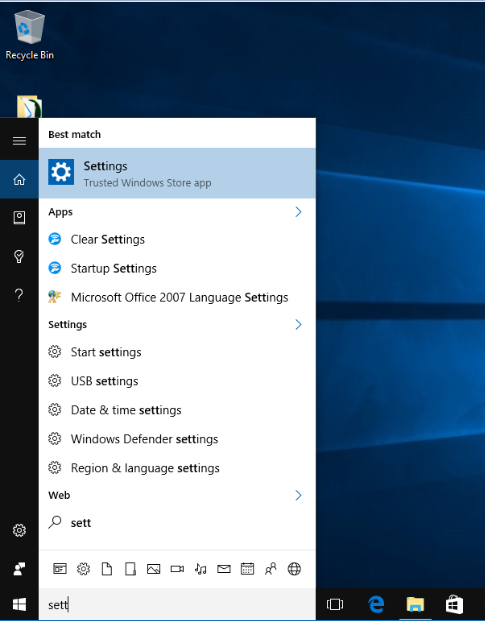Filter search by Documents page icon
This screenshot has width=485, height=621.
[107, 569]
